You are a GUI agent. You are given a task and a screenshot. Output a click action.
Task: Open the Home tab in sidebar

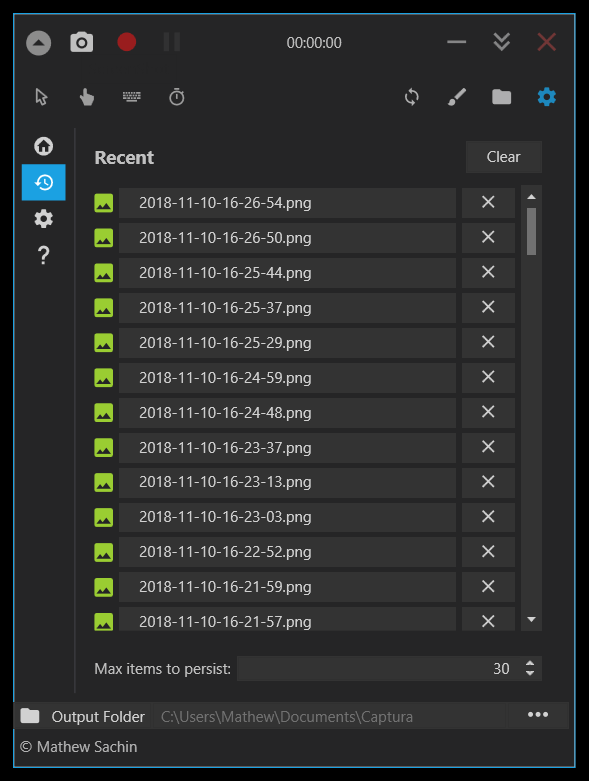pos(44,146)
